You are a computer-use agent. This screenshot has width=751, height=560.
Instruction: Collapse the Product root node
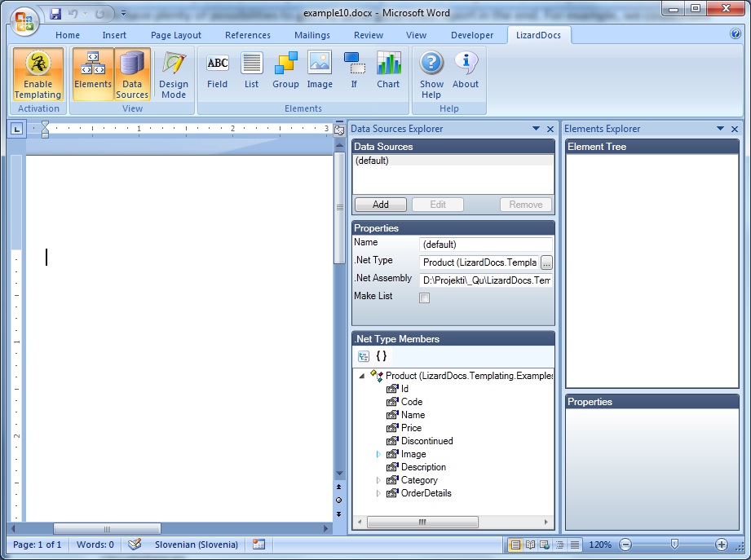click(362, 377)
